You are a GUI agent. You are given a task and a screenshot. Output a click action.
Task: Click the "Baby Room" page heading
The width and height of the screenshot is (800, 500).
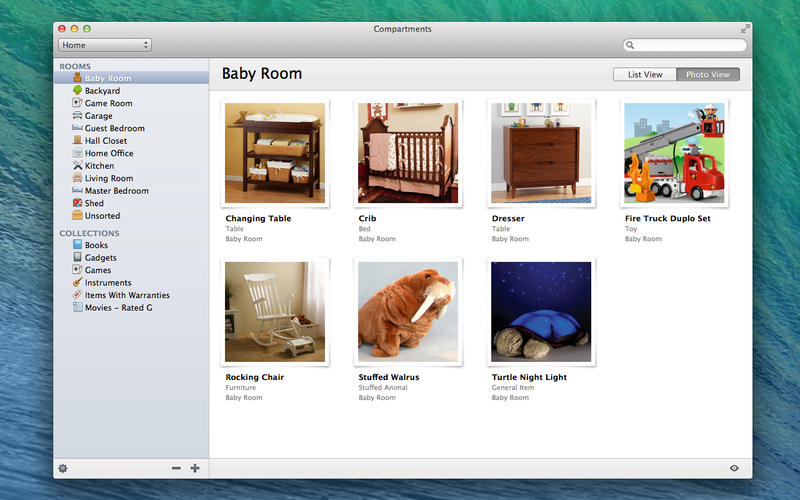coord(262,73)
